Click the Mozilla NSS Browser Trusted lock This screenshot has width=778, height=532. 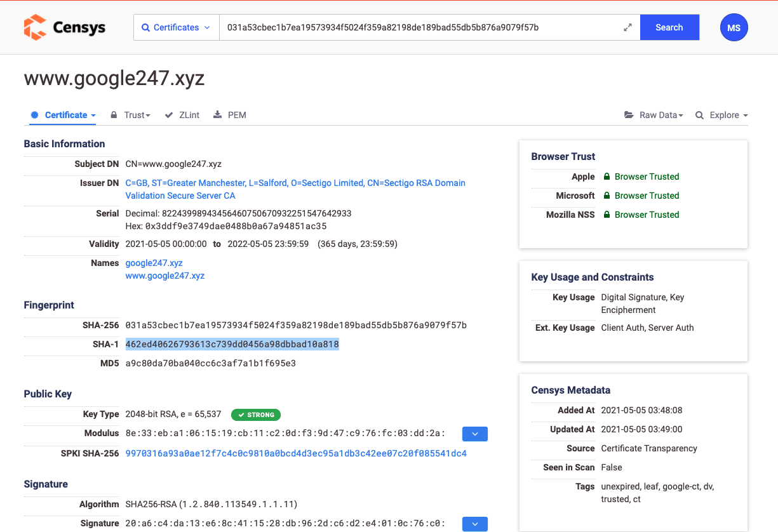point(607,215)
